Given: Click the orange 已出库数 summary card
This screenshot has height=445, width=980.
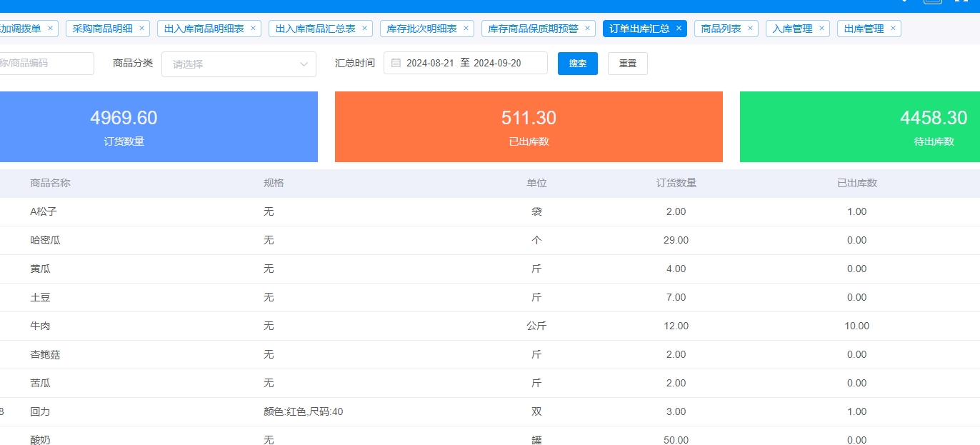Looking at the screenshot, I should pos(529,126).
